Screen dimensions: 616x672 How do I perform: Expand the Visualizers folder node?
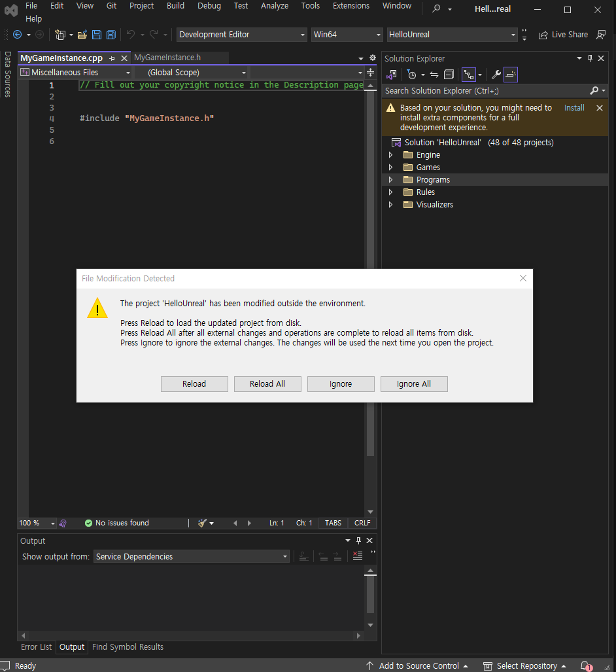pyautogui.click(x=390, y=204)
